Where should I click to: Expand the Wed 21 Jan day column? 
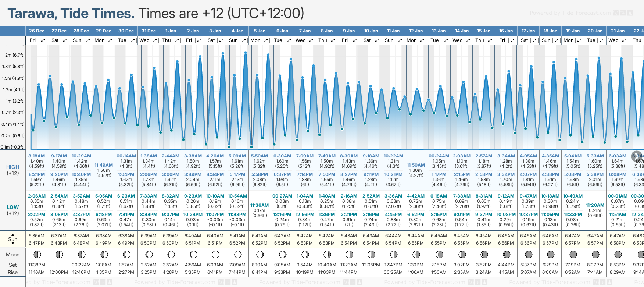(624, 40)
